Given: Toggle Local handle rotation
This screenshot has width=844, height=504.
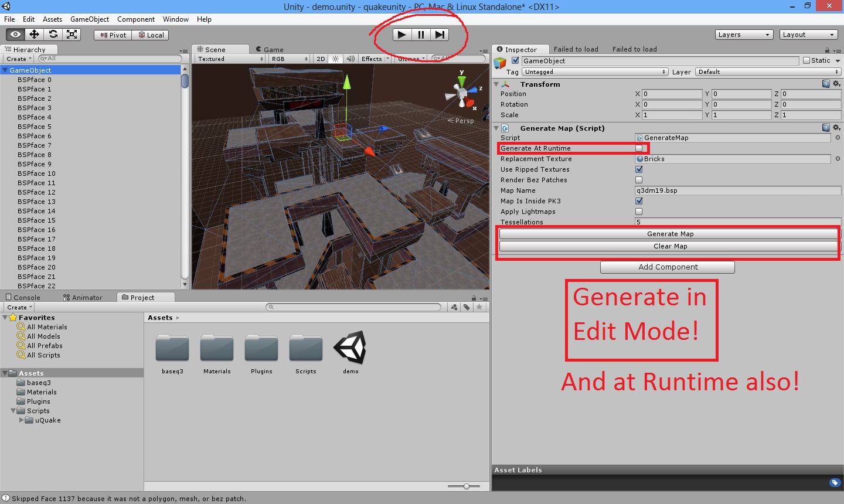Looking at the screenshot, I should [151, 35].
